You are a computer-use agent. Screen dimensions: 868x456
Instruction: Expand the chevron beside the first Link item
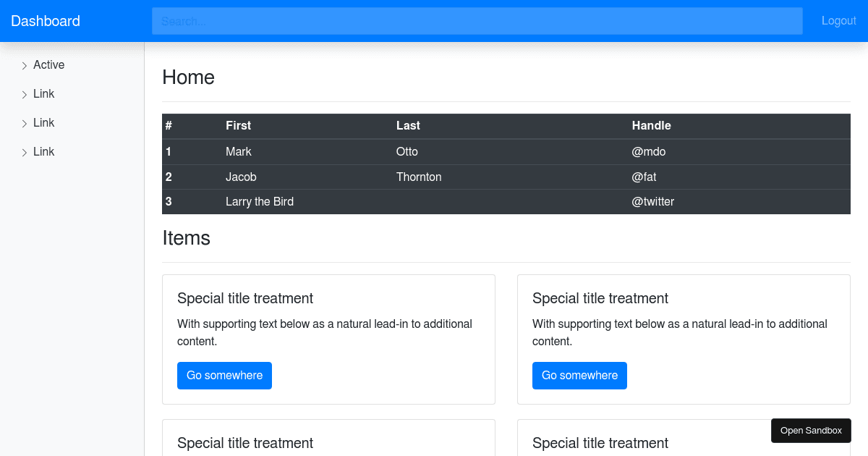pos(25,93)
